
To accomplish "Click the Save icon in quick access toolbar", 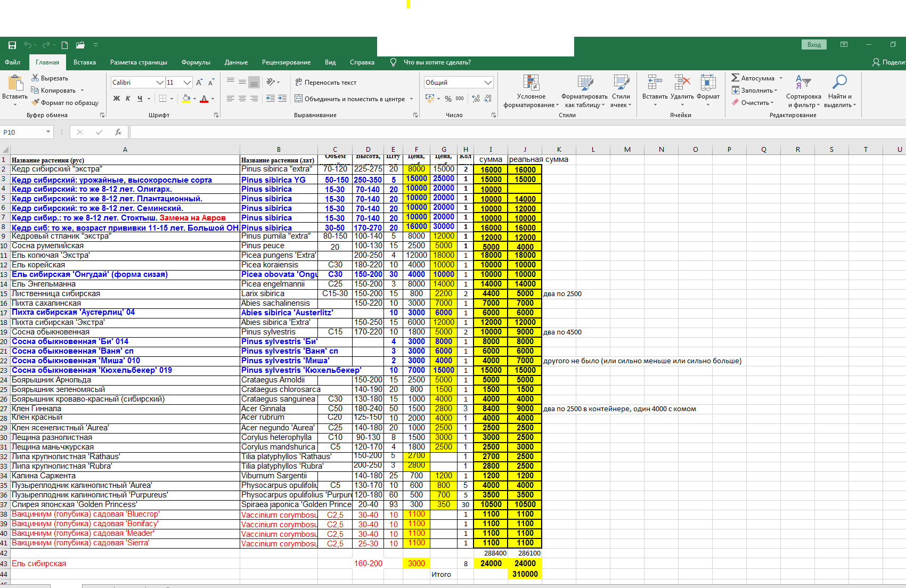I will [12, 45].
